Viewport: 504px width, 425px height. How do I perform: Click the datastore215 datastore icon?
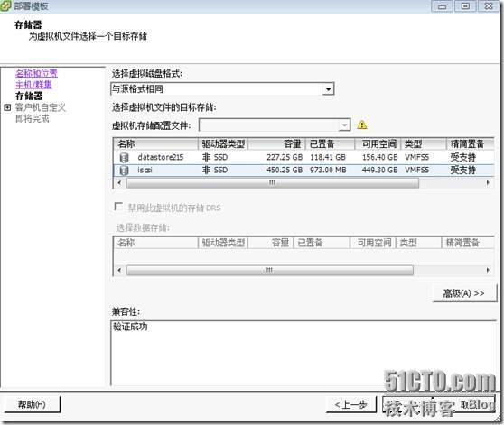[124, 158]
